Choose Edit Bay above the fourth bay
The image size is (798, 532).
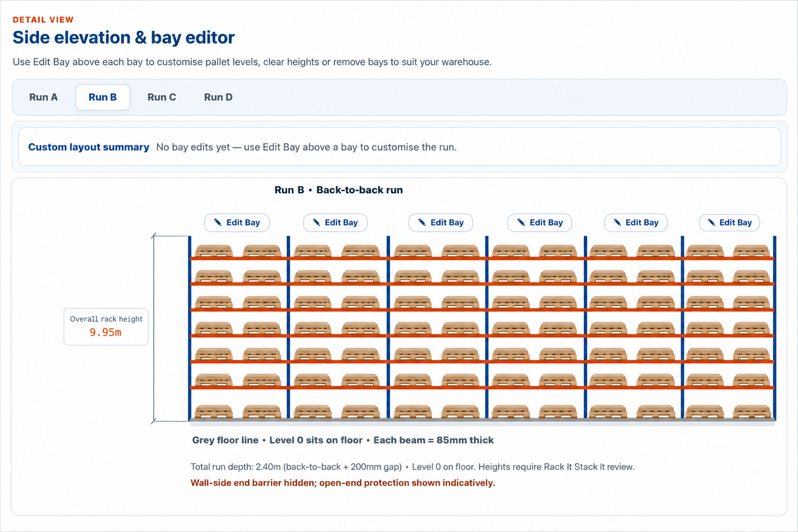tap(540, 222)
